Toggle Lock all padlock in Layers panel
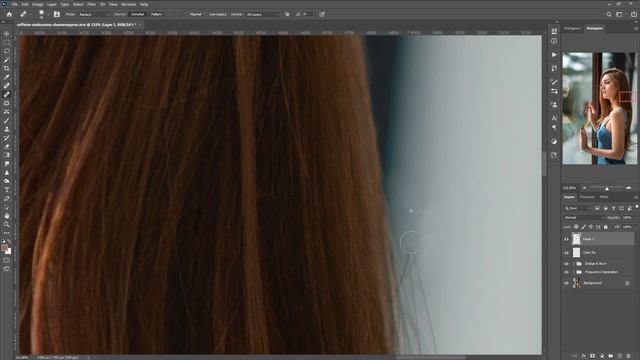Viewport: 640px width, 360px height. (606, 227)
